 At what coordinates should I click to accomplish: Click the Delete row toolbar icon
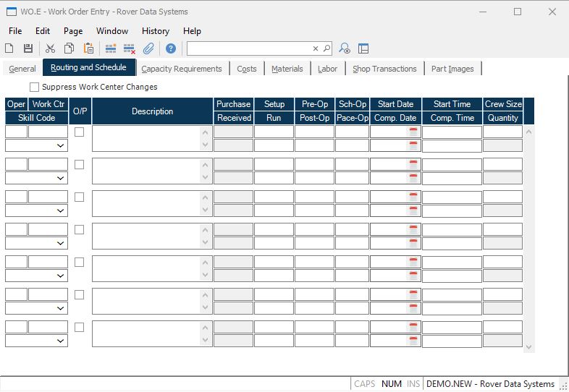click(x=130, y=48)
